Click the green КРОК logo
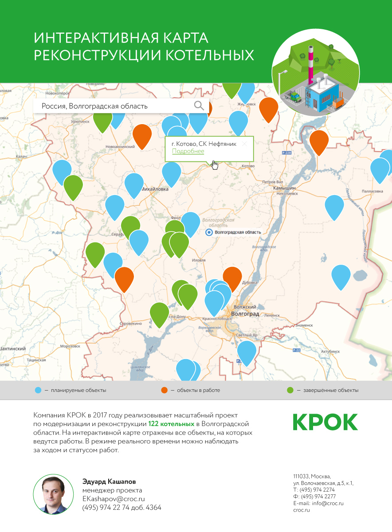 point(325,422)
